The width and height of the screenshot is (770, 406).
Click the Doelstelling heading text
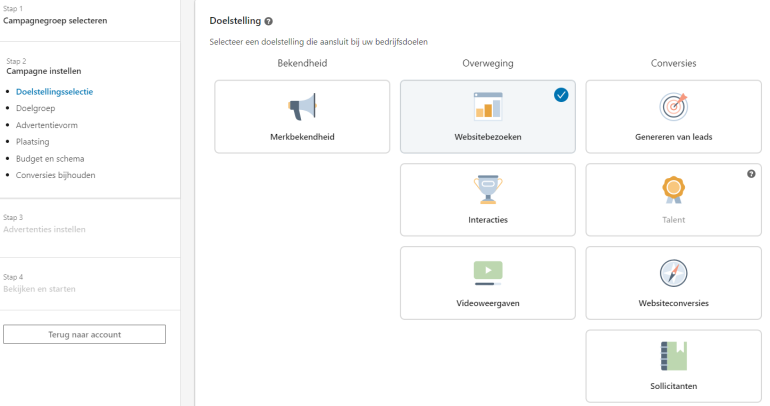click(235, 21)
